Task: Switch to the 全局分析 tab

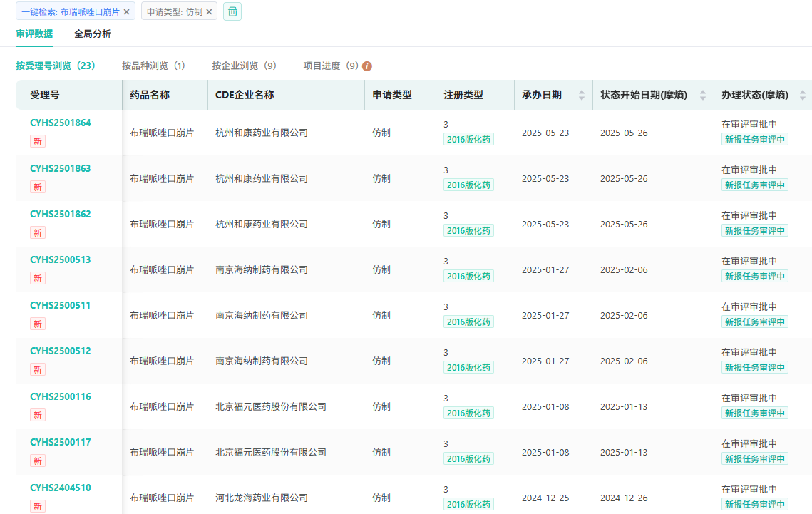Action: (x=93, y=34)
